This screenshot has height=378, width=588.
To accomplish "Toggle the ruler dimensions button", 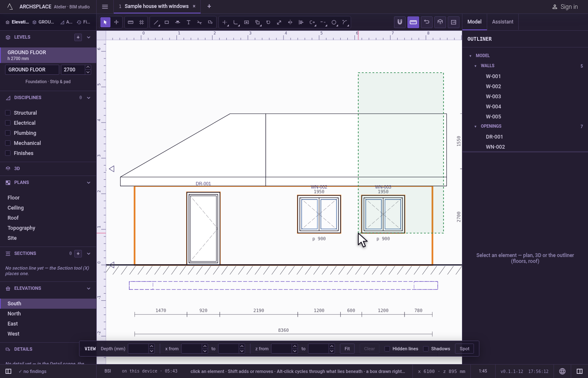I will (x=413, y=22).
